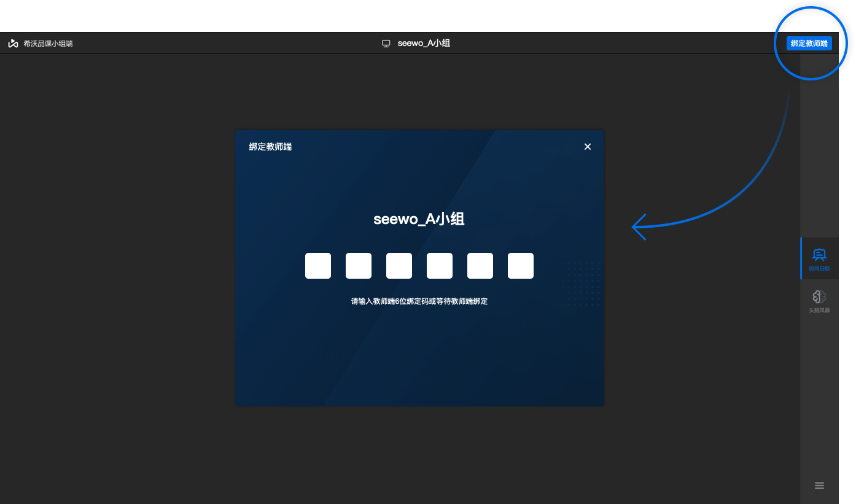Viewport: 856px width, 504px height.
Task: Open the 协同白板 whiteboard sidebar tab
Action: [819, 258]
